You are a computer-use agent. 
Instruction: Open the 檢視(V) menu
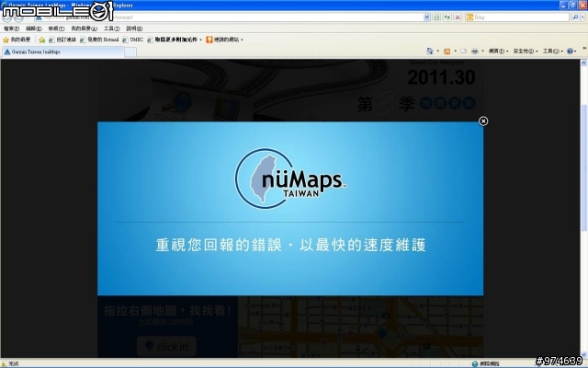(x=56, y=29)
